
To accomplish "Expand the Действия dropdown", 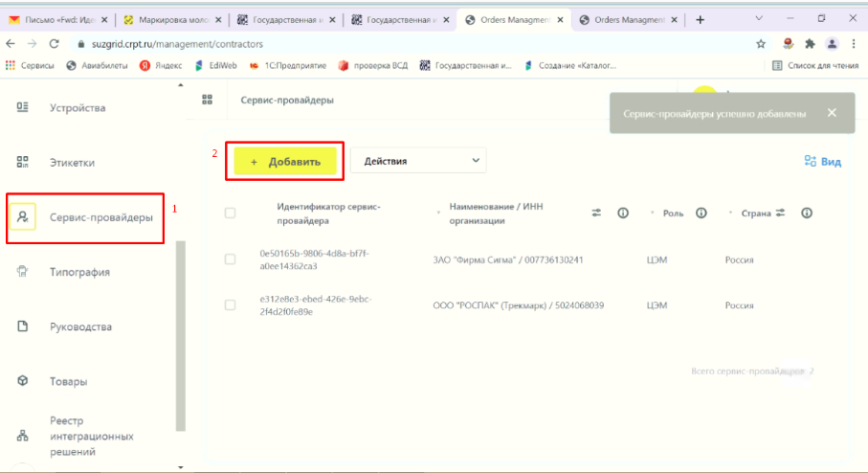I will point(418,161).
